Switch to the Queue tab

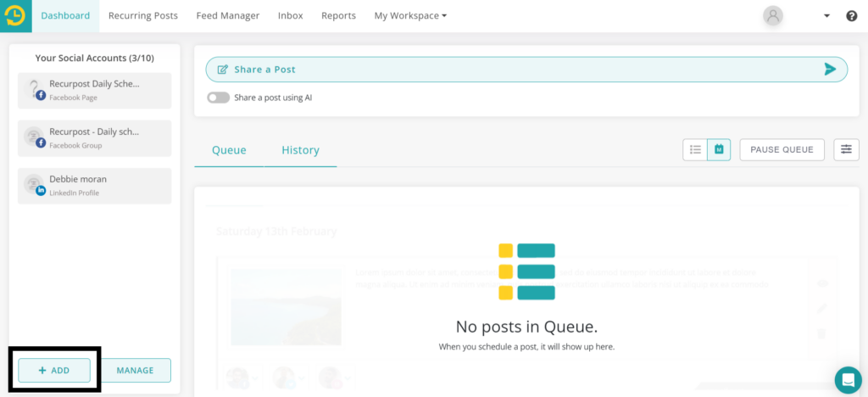pyautogui.click(x=229, y=150)
